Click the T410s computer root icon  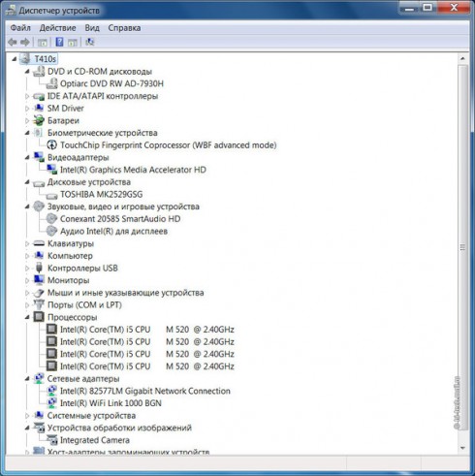tap(25, 59)
